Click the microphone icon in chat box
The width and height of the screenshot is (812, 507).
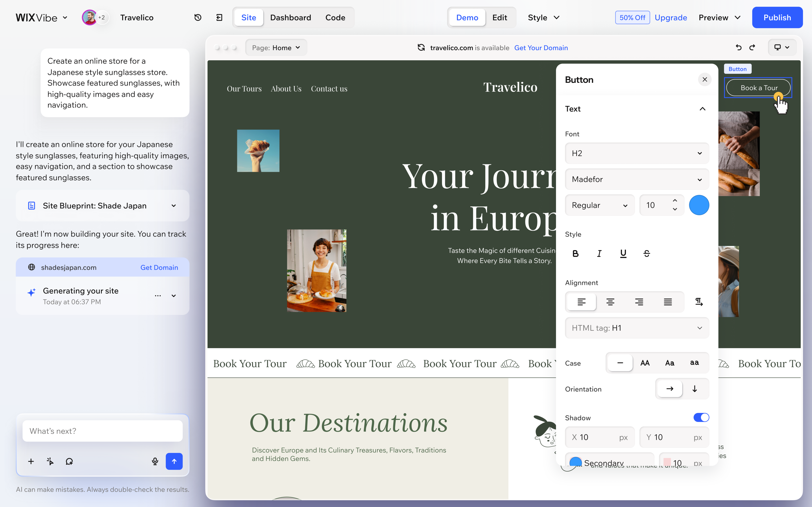155,461
